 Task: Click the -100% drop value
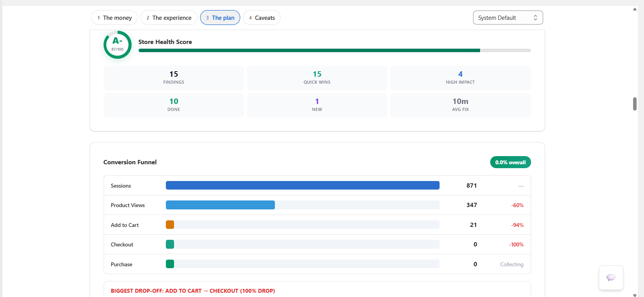tap(516, 244)
